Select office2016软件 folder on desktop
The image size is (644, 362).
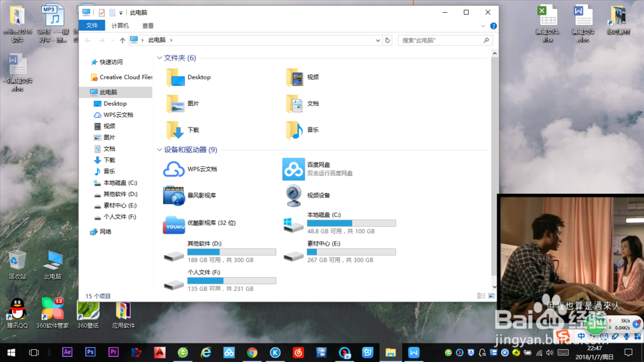tap(17, 24)
